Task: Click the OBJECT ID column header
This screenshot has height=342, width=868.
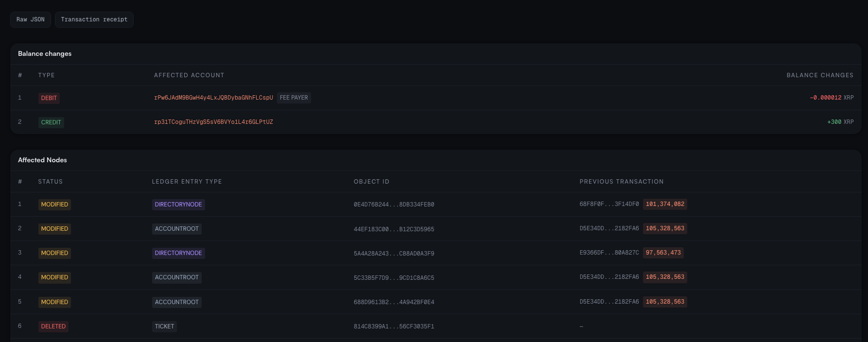Action: click(371, 182)
